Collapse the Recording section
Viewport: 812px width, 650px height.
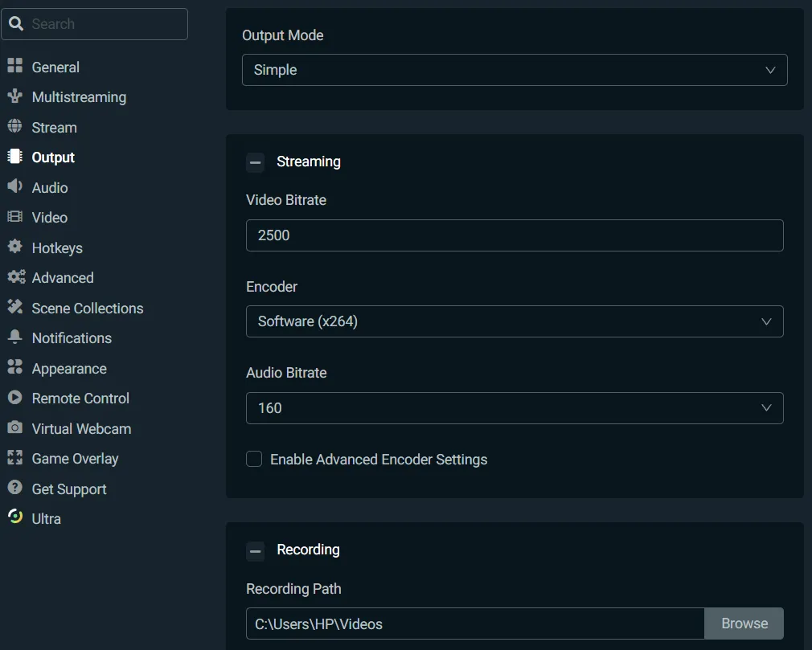click(x=255, y=550)
